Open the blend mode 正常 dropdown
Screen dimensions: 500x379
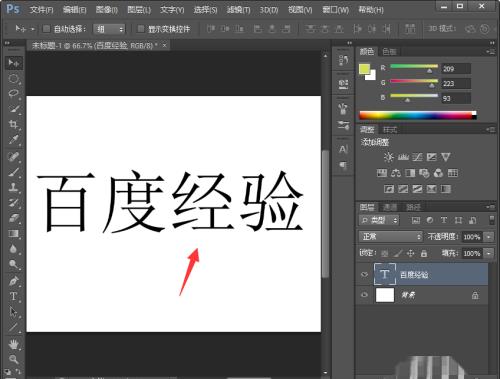click(391, 237)
